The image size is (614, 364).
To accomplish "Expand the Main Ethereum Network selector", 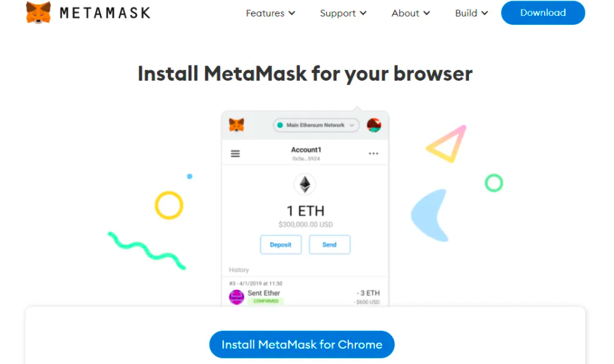I will click(x=316, y=125).
